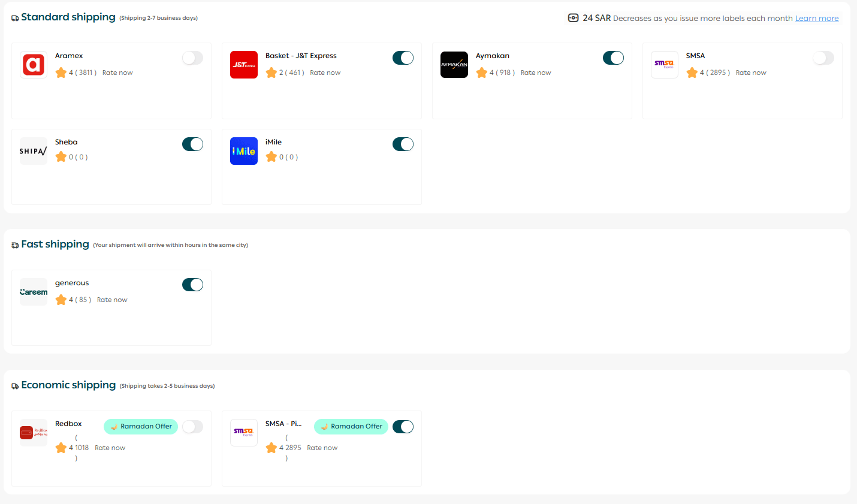Switch off the iMile carrier toggle
Screen dimensions: 857x504
[403, 144]
